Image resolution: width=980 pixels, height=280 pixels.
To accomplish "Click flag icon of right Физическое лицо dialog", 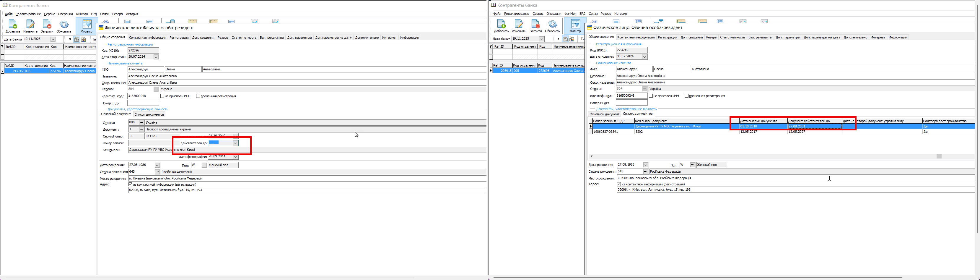I will (590, 27).
